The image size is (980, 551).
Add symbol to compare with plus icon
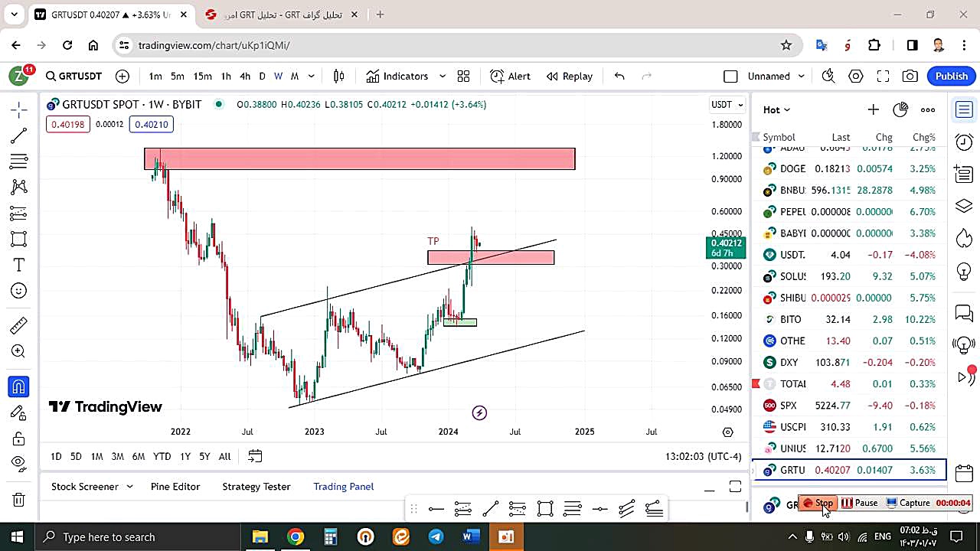coord(122,76)
